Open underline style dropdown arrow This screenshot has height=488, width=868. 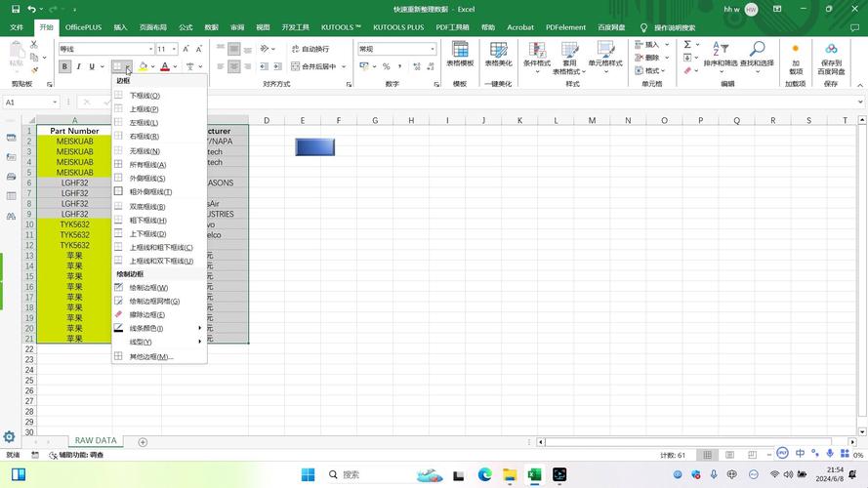(x=103, y=66)
